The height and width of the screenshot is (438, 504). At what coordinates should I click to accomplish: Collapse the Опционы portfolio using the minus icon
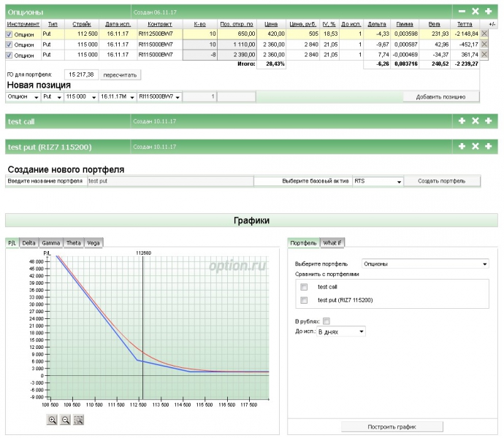click(x=462, y=12)
